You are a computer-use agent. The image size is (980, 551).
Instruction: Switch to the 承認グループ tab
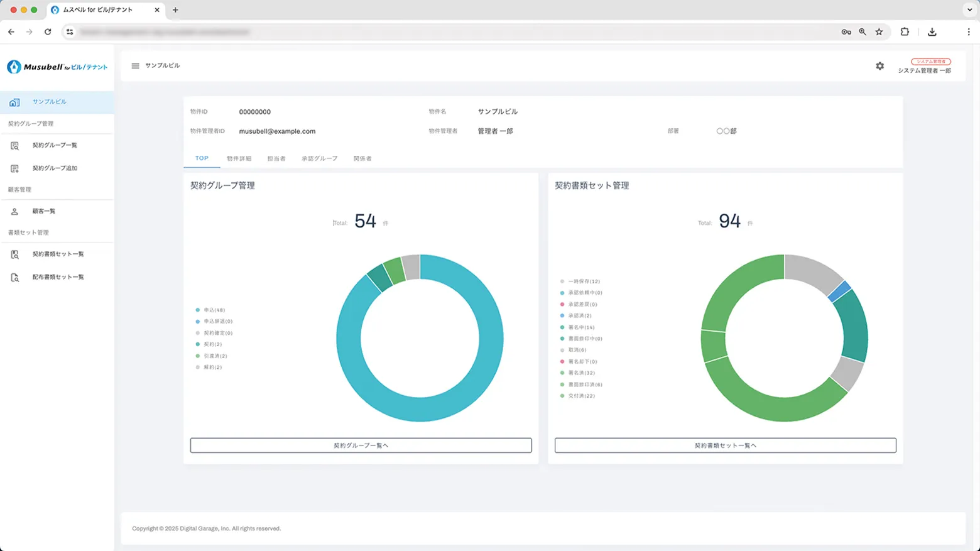pyautogui.click(x=319, y=158)
